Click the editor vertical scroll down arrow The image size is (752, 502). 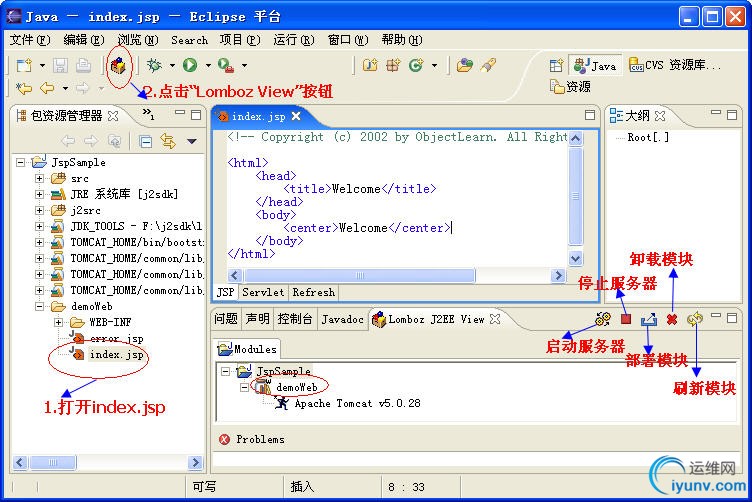click(x=575, y=258)
